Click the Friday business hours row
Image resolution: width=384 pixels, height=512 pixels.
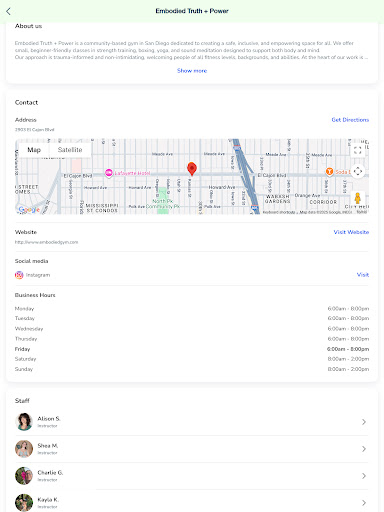(192, 349)
